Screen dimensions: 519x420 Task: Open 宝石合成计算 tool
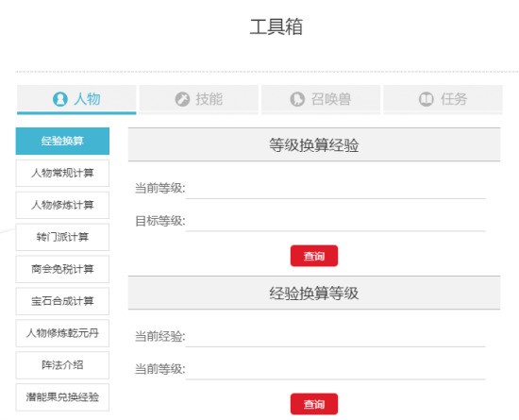pos(62,301)
